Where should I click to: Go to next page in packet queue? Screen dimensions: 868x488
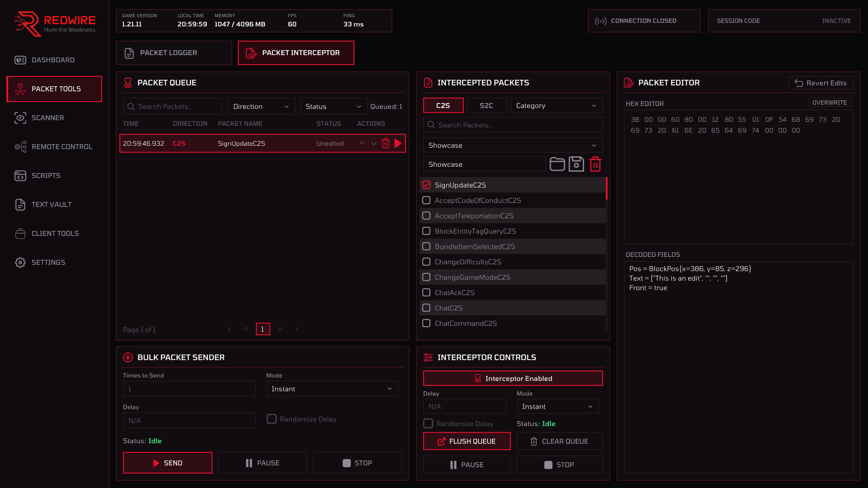coord(297,329)
